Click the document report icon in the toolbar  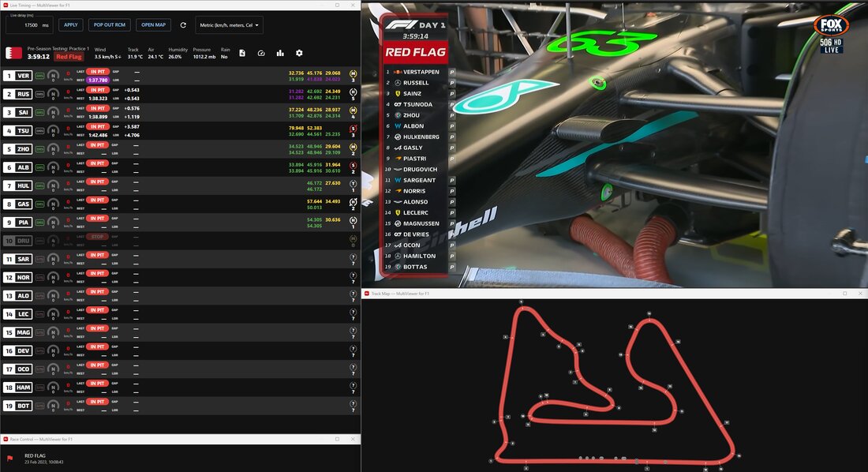[243, 53]
